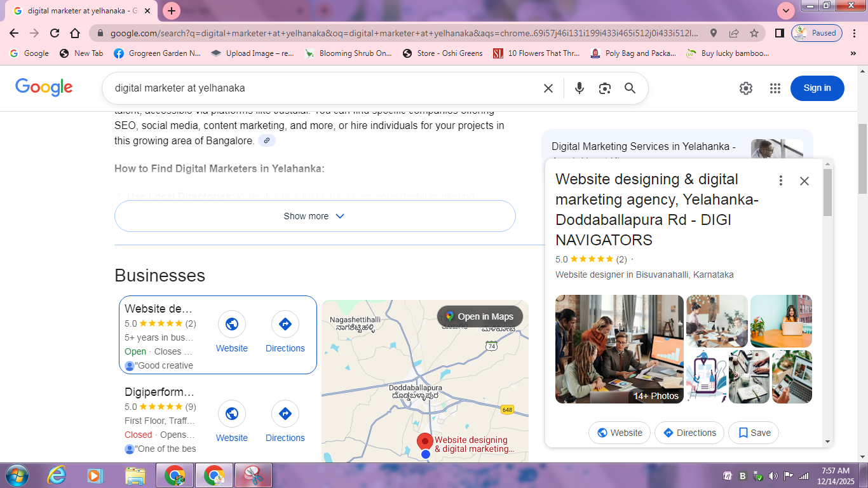The width and height of the screenshot is (868, 488).
Task: Clear the search box text
Action: coord(548,88)
